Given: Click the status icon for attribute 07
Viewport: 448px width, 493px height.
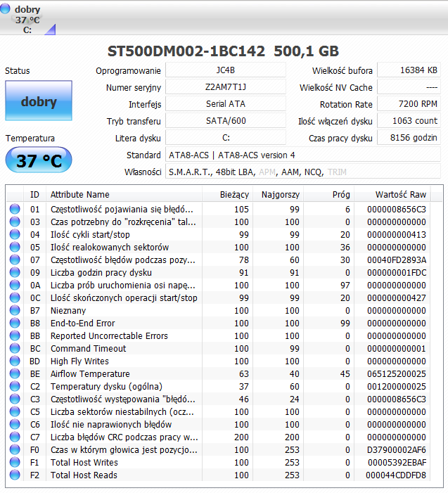Looking at the screenshot, I should point(15,260).
